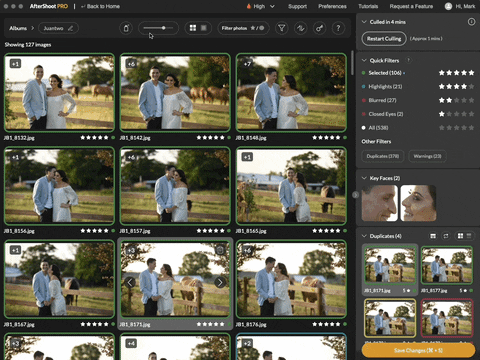
Task: Expand the +6 duplicates badge on JB1_8176
Action: 247,250
